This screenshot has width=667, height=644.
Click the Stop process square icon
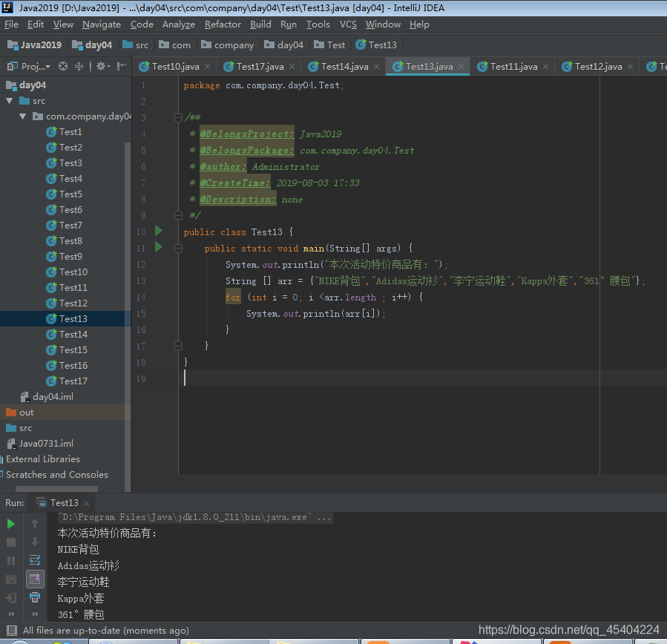[11, 542]
